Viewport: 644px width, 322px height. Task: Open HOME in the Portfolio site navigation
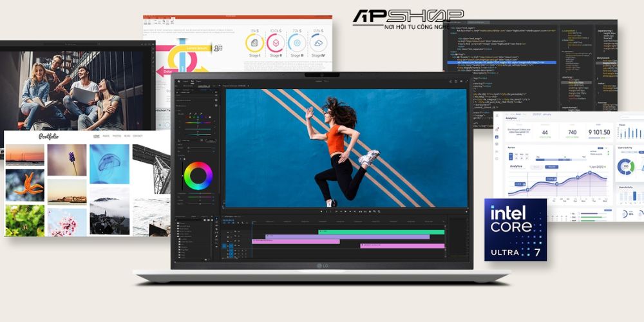point(96,136)
